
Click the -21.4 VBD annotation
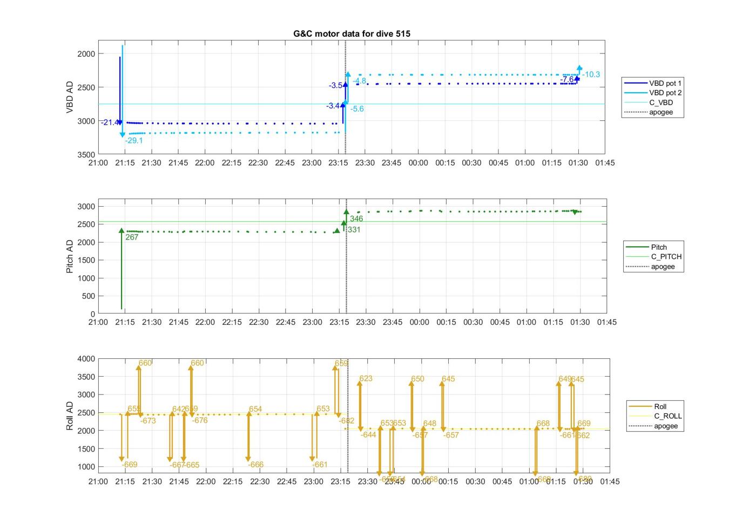pyautogui.click(x=110, y=122)
